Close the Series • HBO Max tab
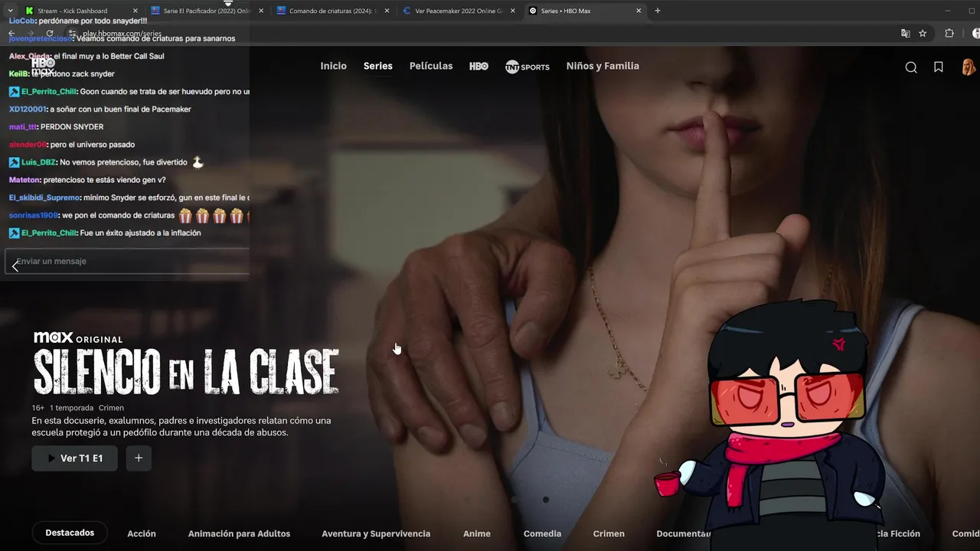Screen dimensions: 980x551 [639, 11]
